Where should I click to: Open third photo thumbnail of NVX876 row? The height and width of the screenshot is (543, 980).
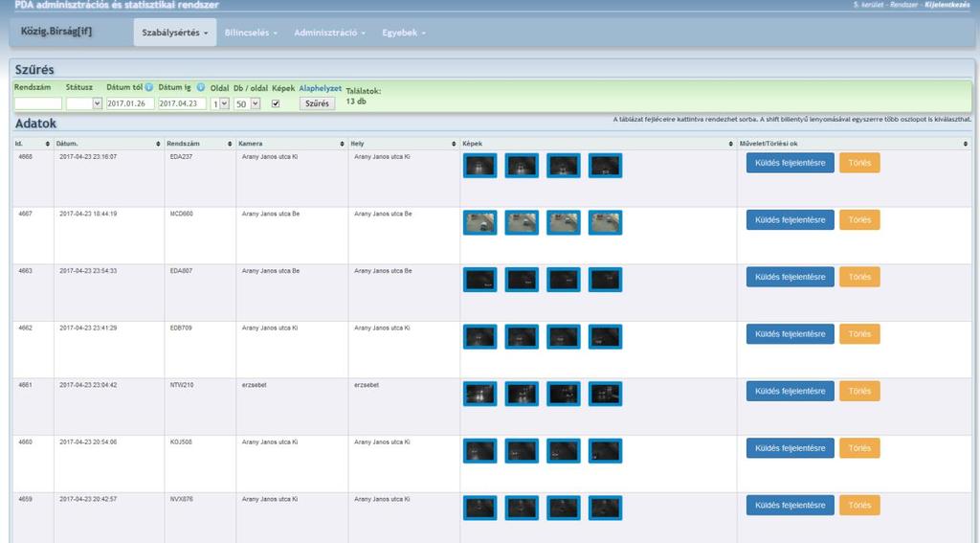click(x=563, y=508)
